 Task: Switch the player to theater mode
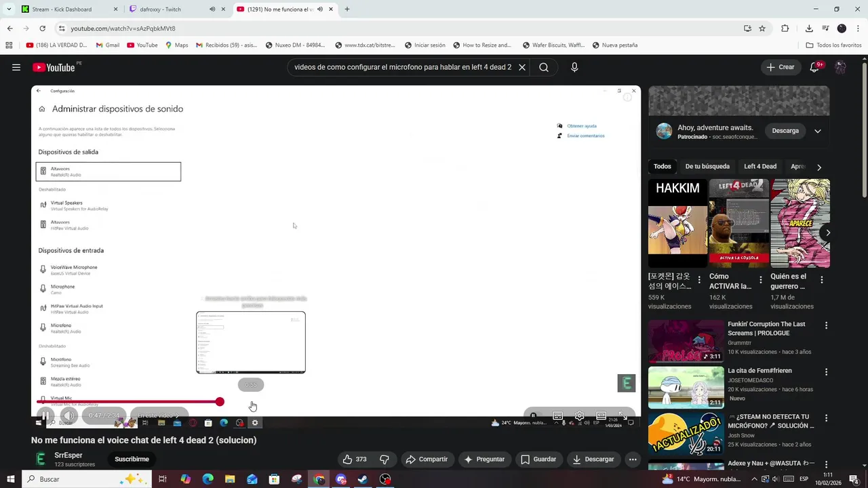tap(601, 415)
